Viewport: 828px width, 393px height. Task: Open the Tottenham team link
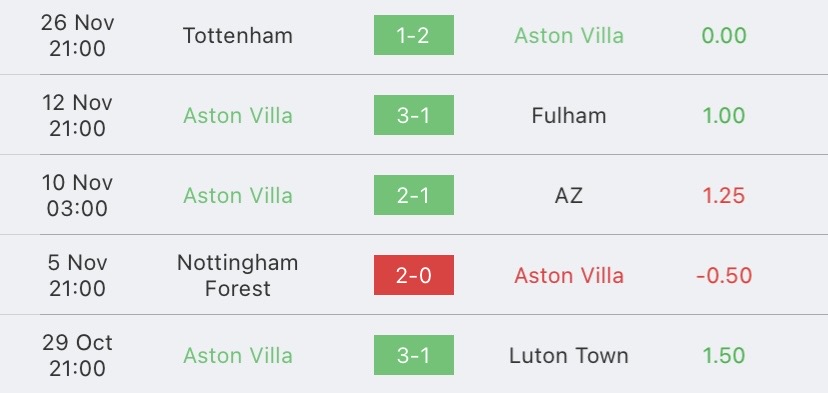pyautogui.click(x=238, y=35)
